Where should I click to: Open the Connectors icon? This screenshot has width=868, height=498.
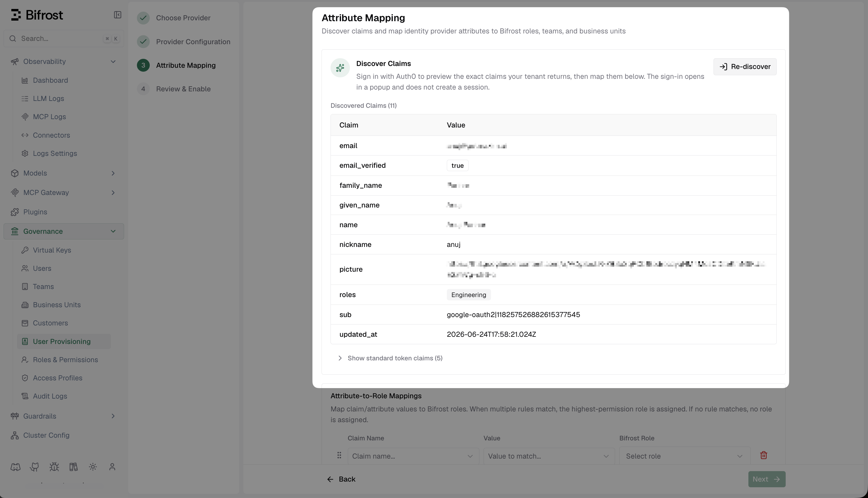(25, 135)
